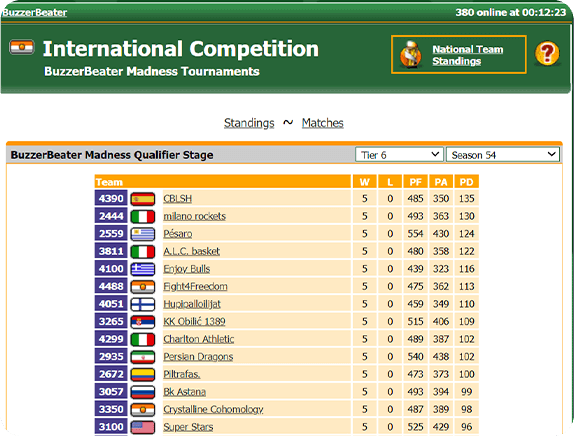
Task: Click the orange help question mark icon
Action: click(x=547, y=53)
